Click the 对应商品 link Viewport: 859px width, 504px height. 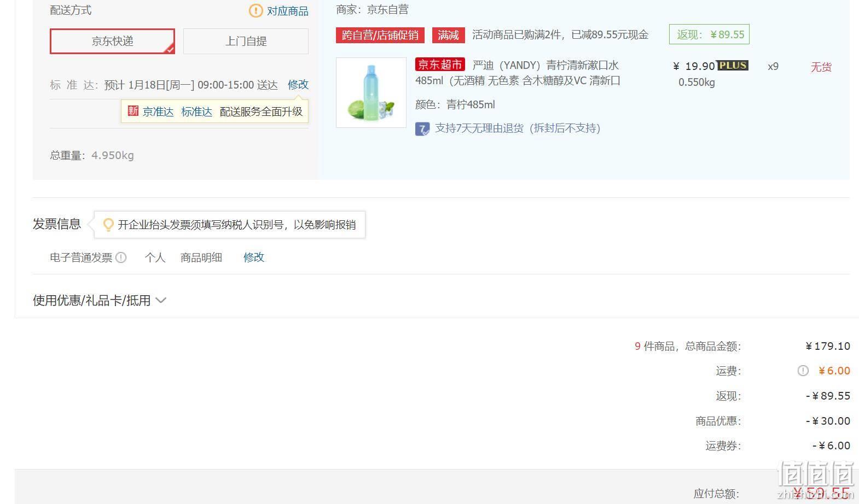(287, 11)
